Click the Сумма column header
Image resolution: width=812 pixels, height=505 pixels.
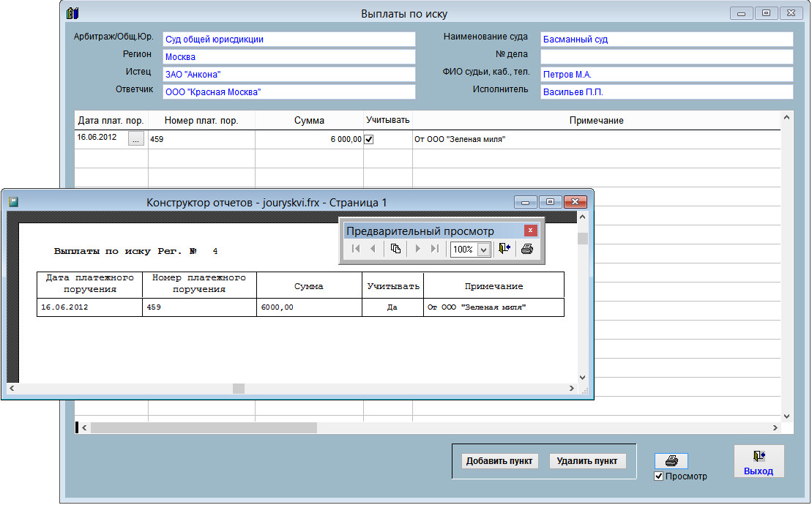[x=309, y=121]
